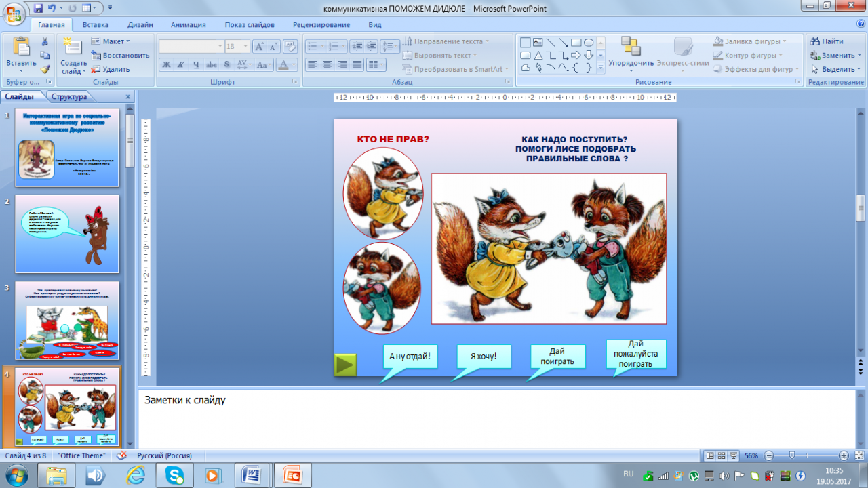Open the font size dropdown showing 18
Screen dimensions: 868x488
coord(237,47)
